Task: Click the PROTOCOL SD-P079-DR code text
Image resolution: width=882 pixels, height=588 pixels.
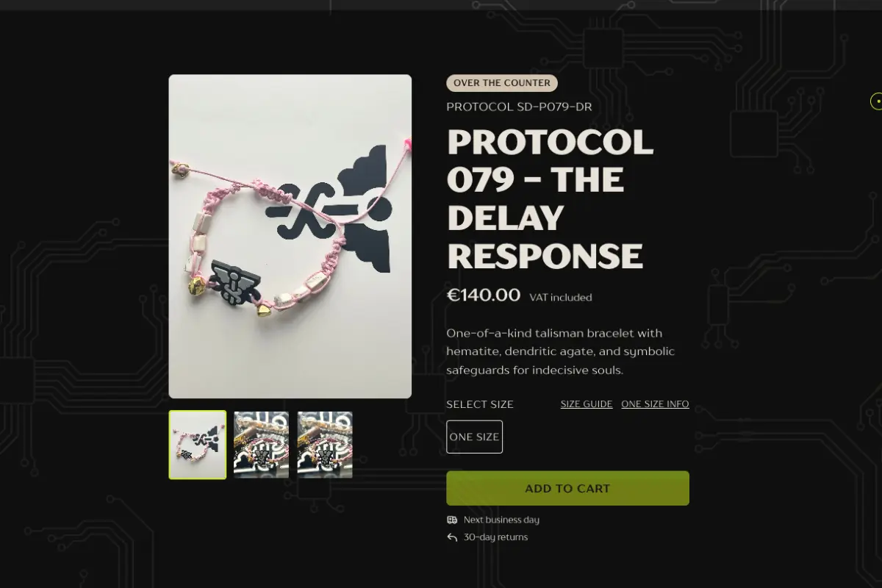Action: coord(519,107)
